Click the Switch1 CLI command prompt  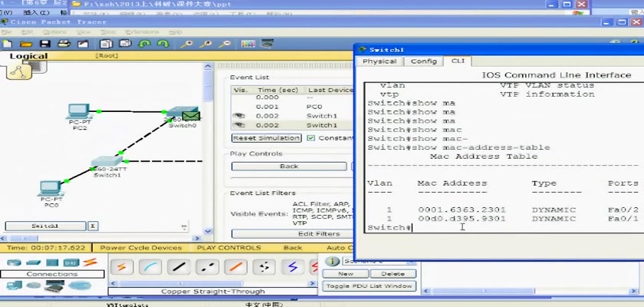coord(389,228)
